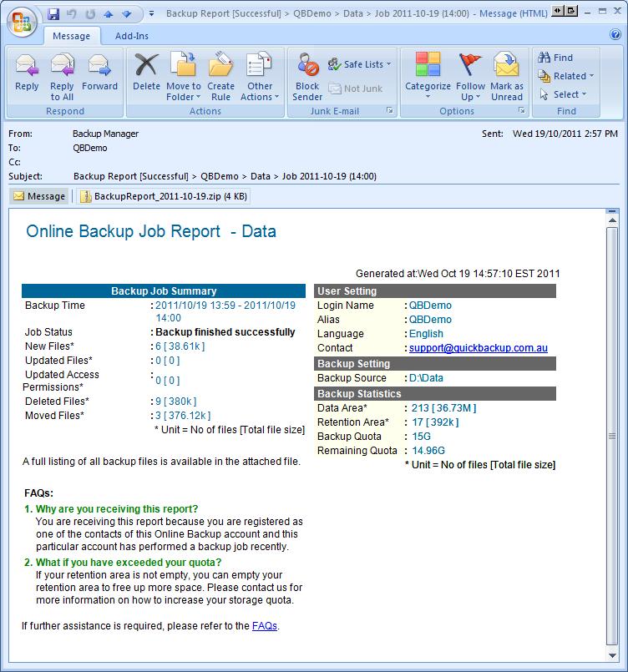Expand Safe Lists menu
The height and width of the screenshot is (672, 628).
[x=360, y=64]
